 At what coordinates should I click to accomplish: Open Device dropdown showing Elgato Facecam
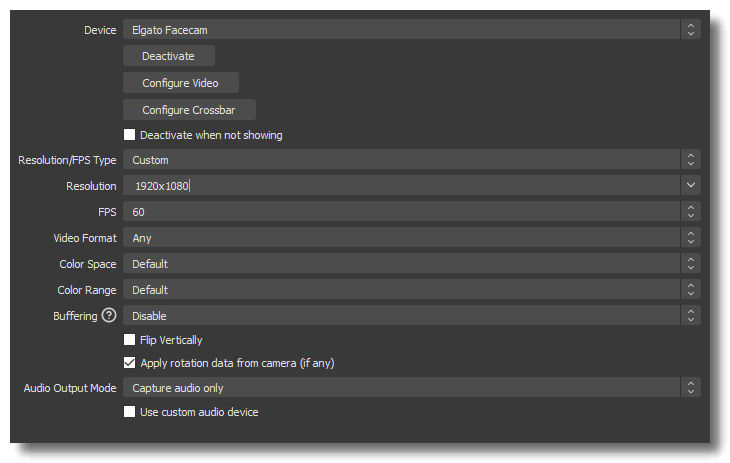412,30
